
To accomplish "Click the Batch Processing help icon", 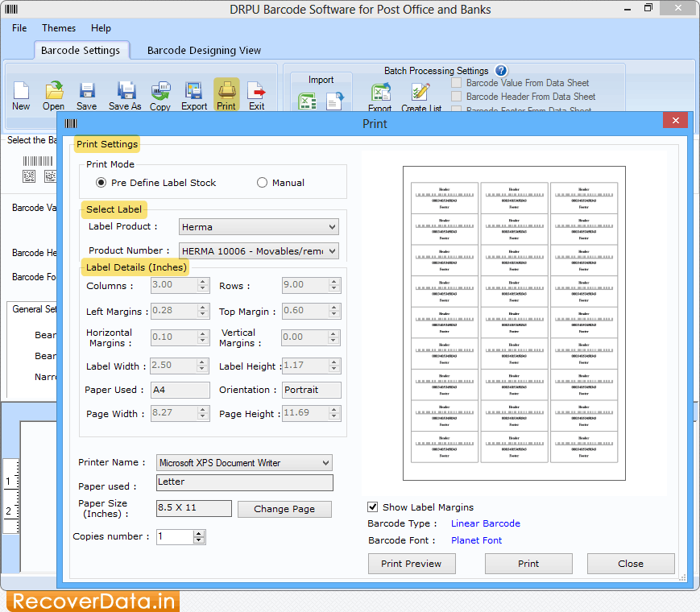I will coord(501,71).
